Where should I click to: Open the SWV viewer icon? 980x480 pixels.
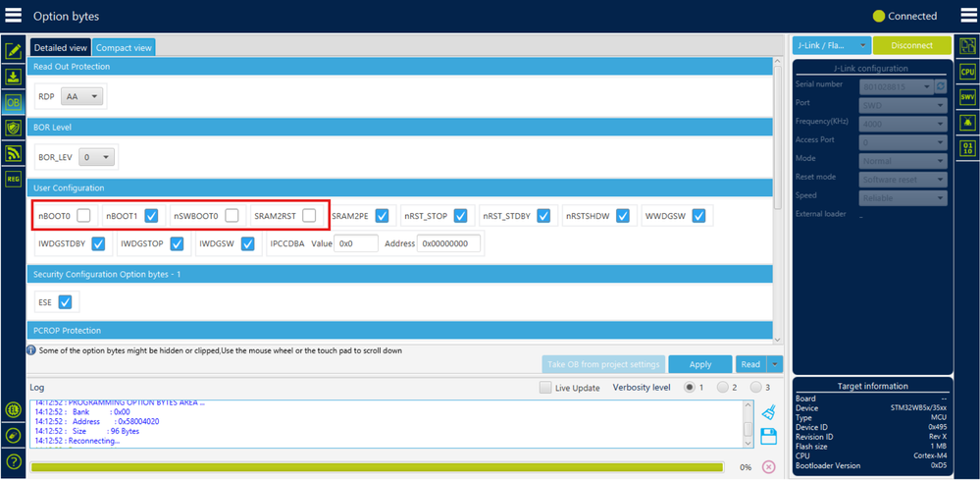pos(967,97)
